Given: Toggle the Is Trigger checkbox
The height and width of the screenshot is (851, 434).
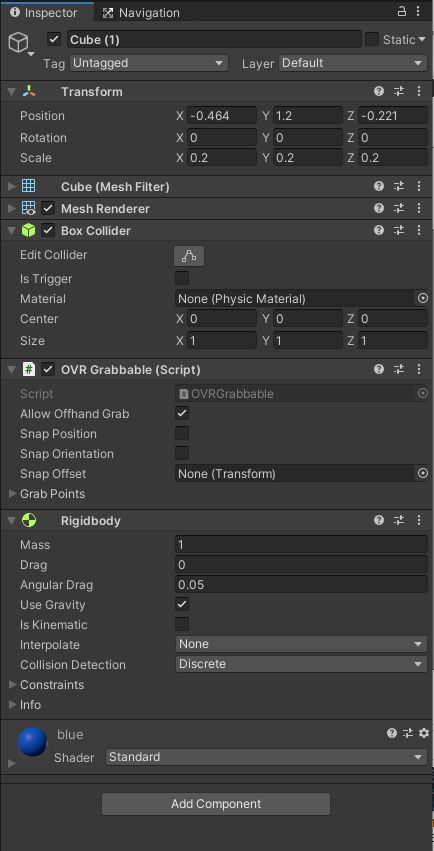Looking at the screenshot, I should (182, 278).
